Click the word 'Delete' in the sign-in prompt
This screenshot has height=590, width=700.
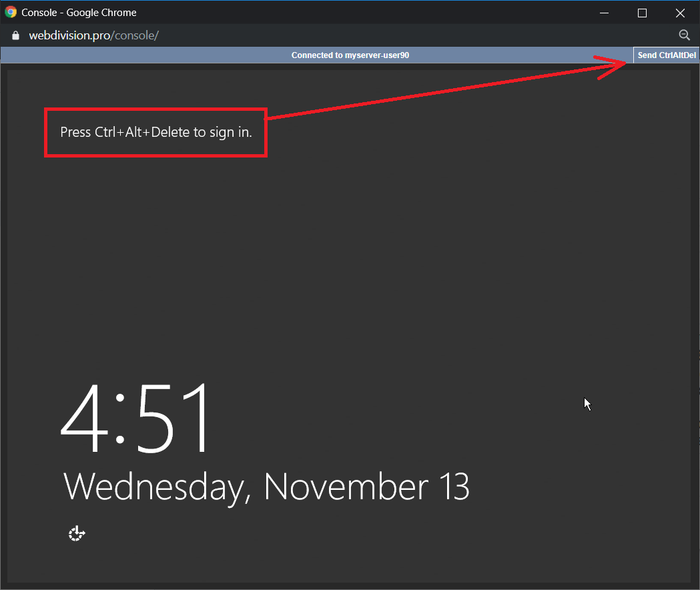pos(171,132)
